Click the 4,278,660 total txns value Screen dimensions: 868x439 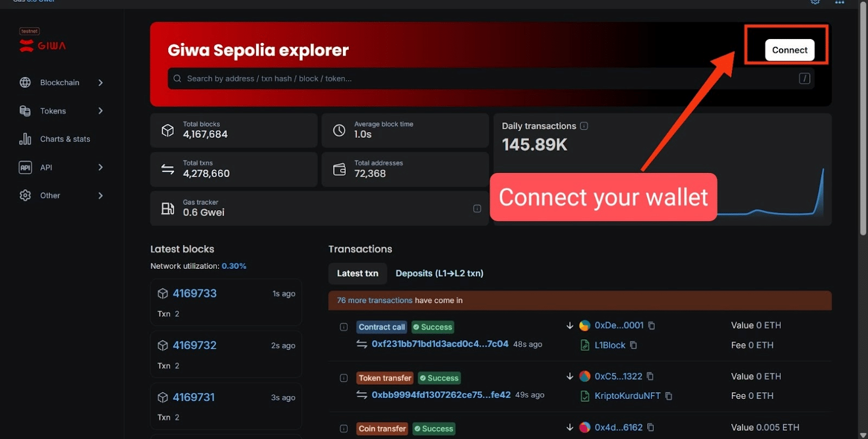pos(206,173)
